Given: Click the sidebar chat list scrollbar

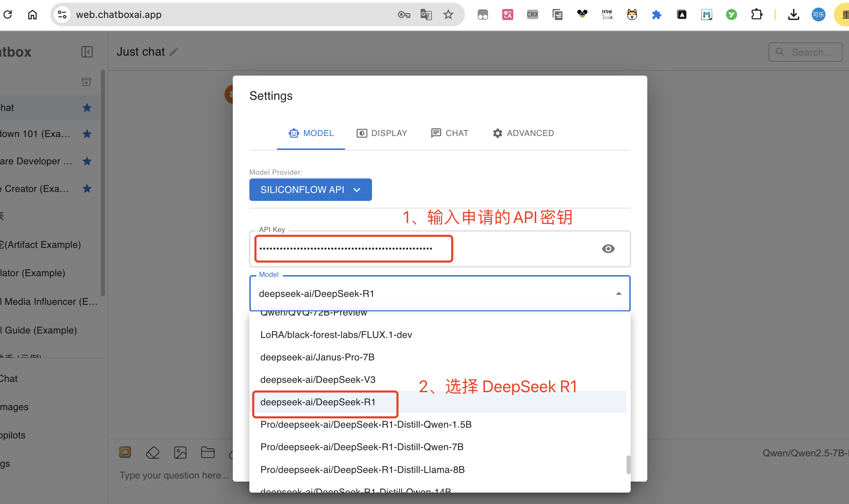Looking at the screenshot, I should (x=103, y=183).
